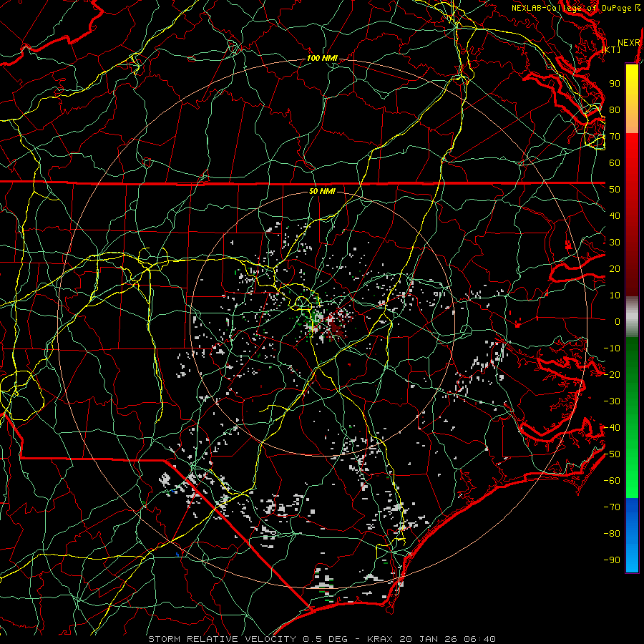Click the 70 value on velocity scale
Image resolution: width=644 pixels, height=644 pixels.
615,137
